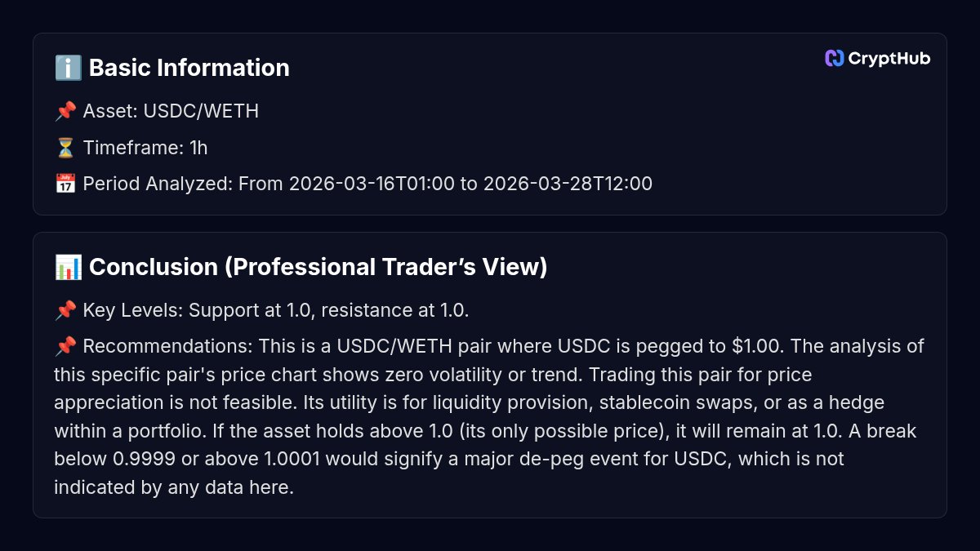The height and width of the screenshot is (551, 980).
Task: Click the hourglass icon beside Timeframe
Action: tap(65, 148)
